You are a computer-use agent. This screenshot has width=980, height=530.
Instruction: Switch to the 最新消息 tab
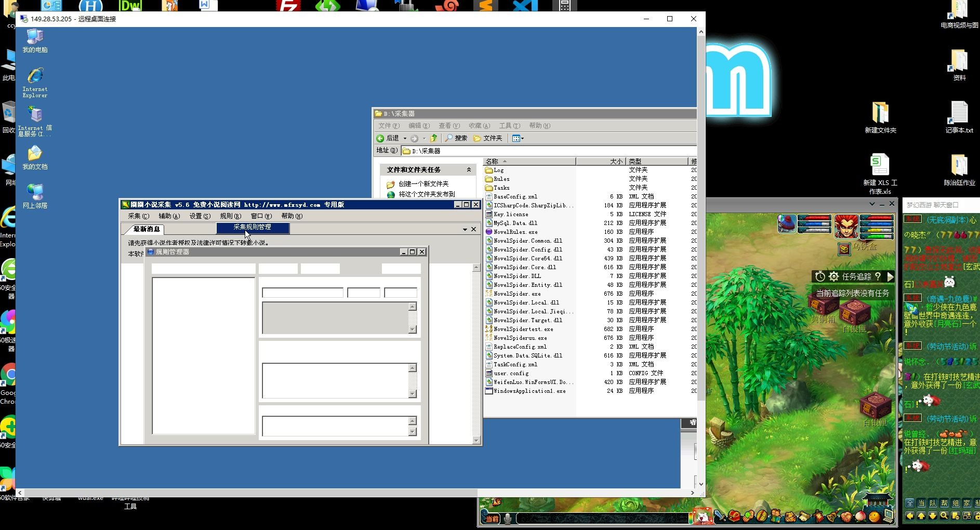pyautogui.click(x=147, y=229)
